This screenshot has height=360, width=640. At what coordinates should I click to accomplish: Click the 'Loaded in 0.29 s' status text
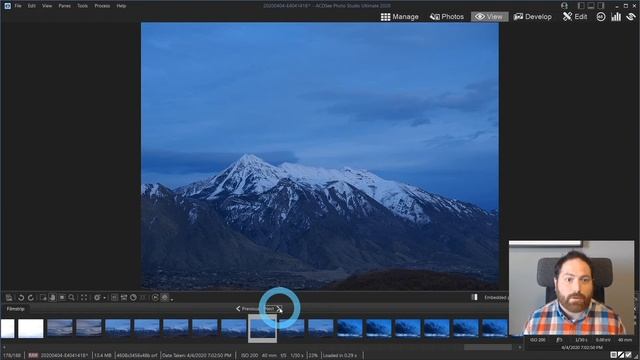click(340, 356)
